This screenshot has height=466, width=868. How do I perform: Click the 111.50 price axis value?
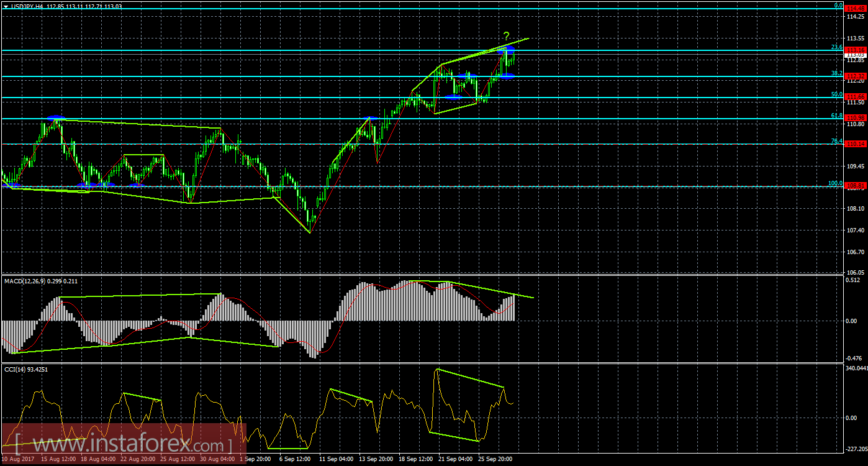(856, 103)
